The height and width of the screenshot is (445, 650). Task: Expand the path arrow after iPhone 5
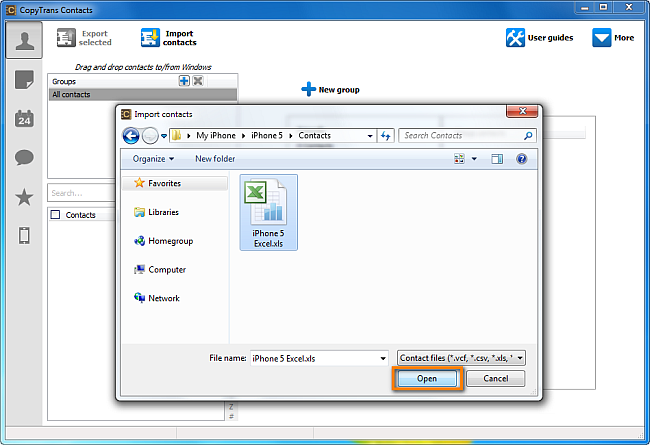(x=291, y=136)
